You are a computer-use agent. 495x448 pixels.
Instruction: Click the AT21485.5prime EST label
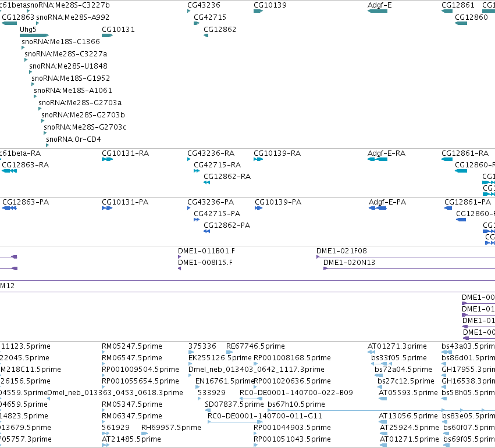coord(131,439)
